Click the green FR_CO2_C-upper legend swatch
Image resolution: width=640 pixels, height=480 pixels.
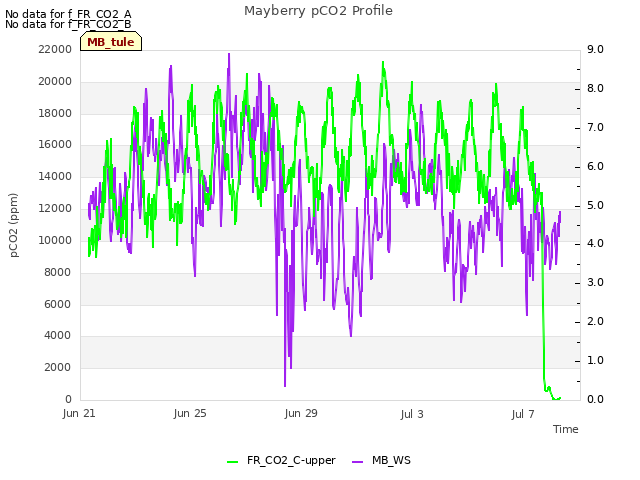232,462
